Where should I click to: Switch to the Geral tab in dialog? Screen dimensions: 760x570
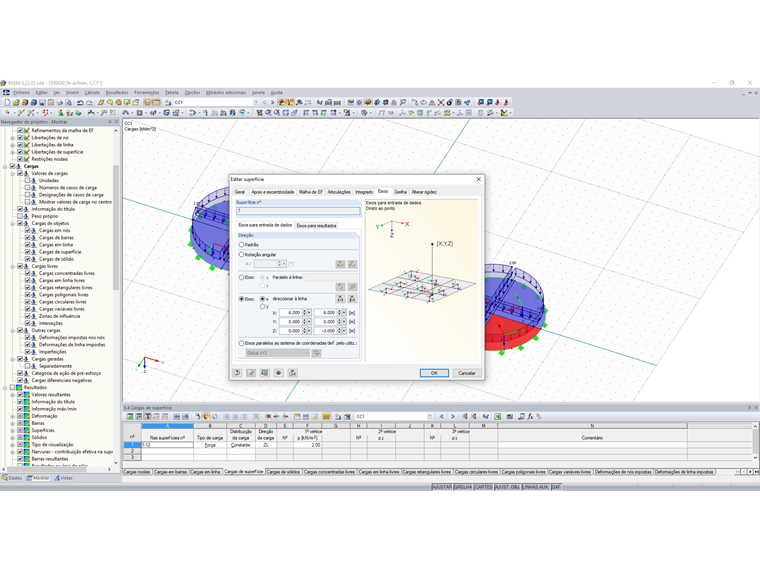pyautogui.click(x=240, y=192)
